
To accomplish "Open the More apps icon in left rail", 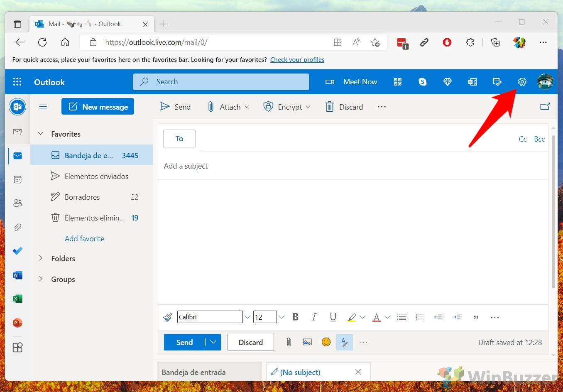I will pos(17,347).
